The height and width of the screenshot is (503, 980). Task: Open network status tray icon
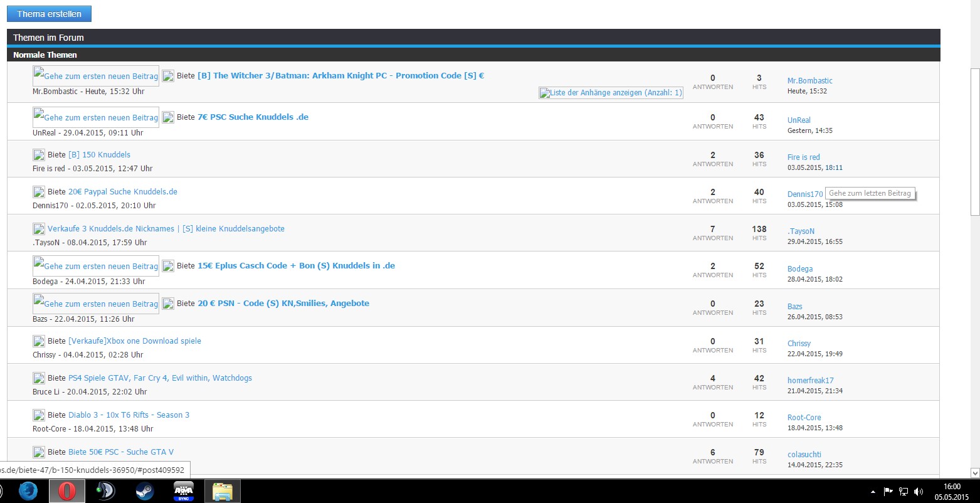904,491
